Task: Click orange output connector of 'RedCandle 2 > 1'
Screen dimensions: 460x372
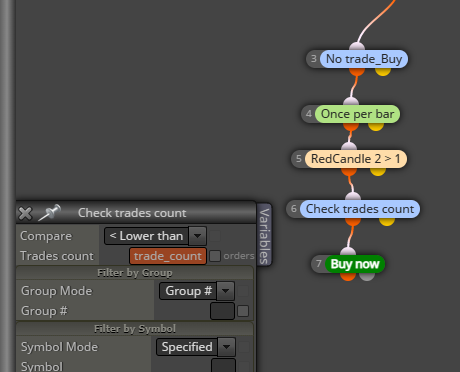Action: click(x=349, y=171)
